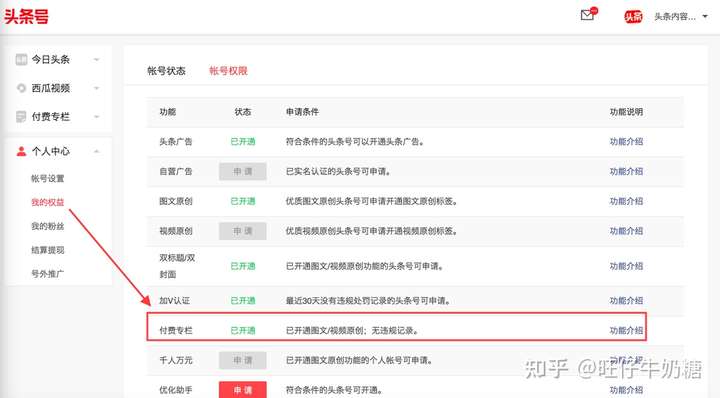This screenshot has height=398, width=720.
Task: Click 已开通 status for 双标题/双封面
Action: 242,266
